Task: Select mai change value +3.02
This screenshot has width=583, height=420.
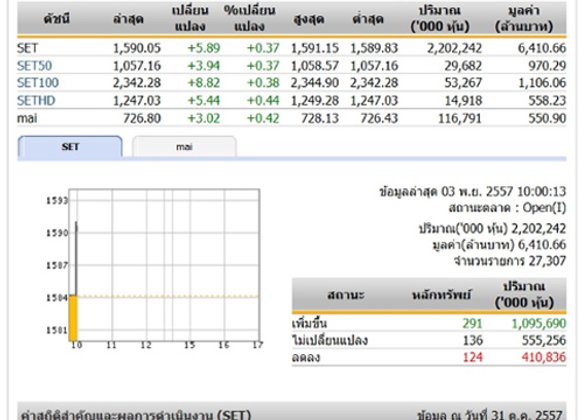Action: (204, 118)
